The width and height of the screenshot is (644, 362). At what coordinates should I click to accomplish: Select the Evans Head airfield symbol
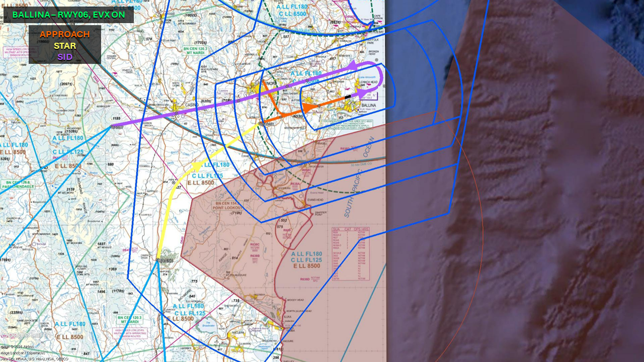[x=301, y=197]
